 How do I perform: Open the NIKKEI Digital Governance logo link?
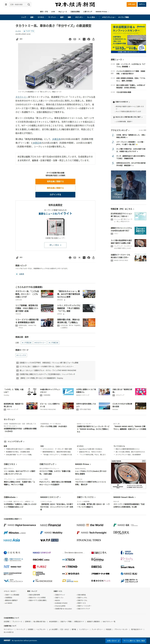pos(20,525)
